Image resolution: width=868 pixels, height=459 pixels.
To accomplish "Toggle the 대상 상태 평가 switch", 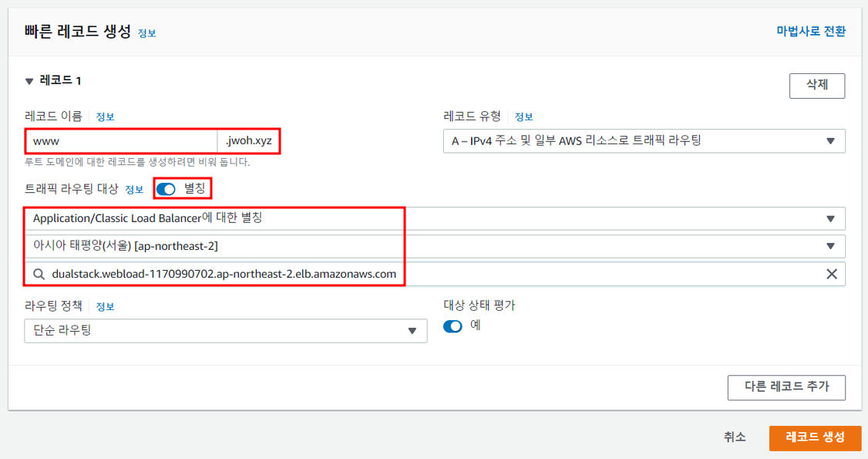I will point(453,326).
